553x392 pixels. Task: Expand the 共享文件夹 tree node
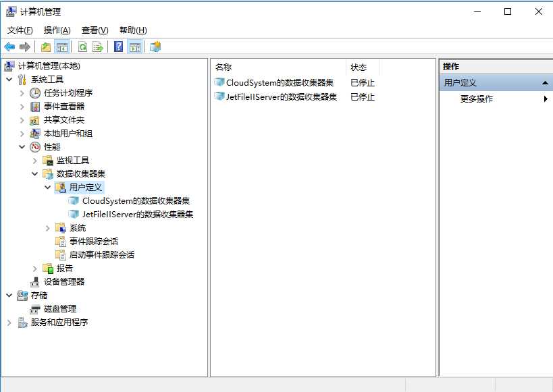22,120
